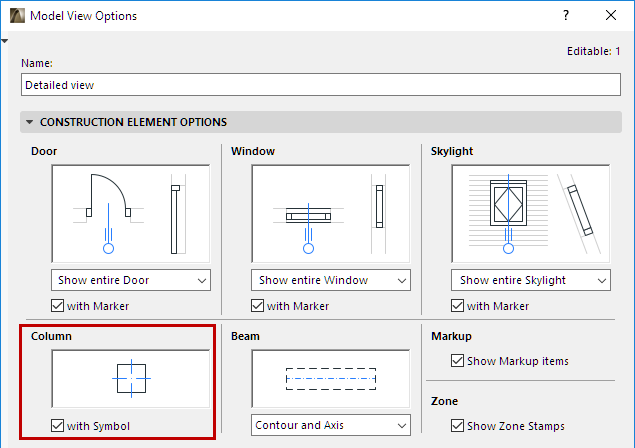This screenshot has height=448, width=635.
Task: Click the ArchiCAD app icon in title bar
Action: (16, 16)
